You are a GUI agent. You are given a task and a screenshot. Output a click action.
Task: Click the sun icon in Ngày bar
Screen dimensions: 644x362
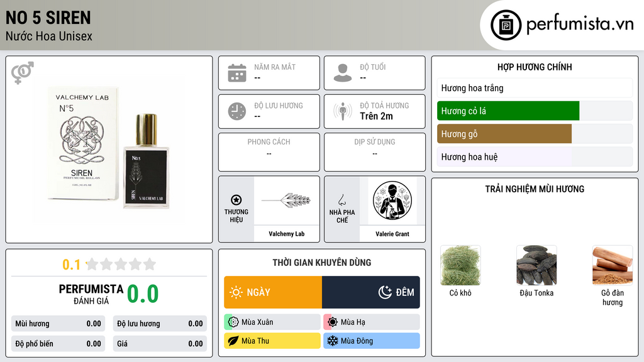tap(236, 292)
